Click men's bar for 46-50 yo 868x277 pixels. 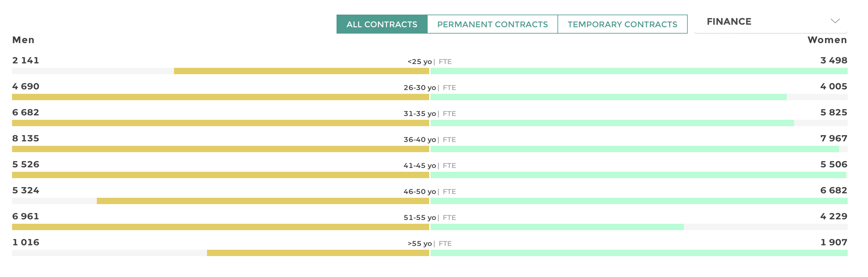point(263,201)
